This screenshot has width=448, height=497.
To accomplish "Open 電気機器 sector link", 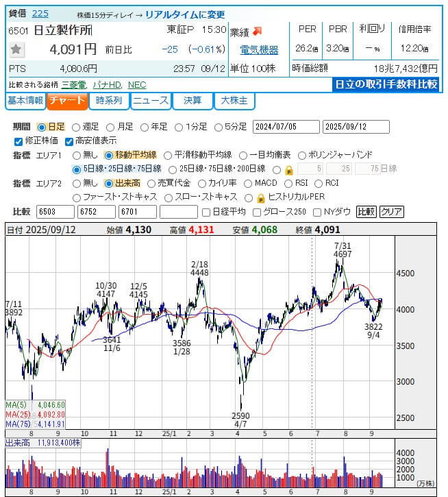I will point(259,50).
